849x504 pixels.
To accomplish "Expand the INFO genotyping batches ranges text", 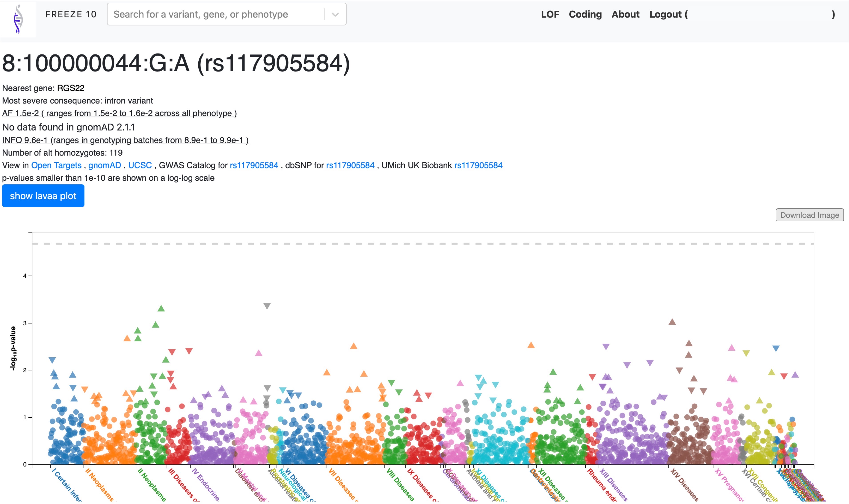I will (125, 140).
